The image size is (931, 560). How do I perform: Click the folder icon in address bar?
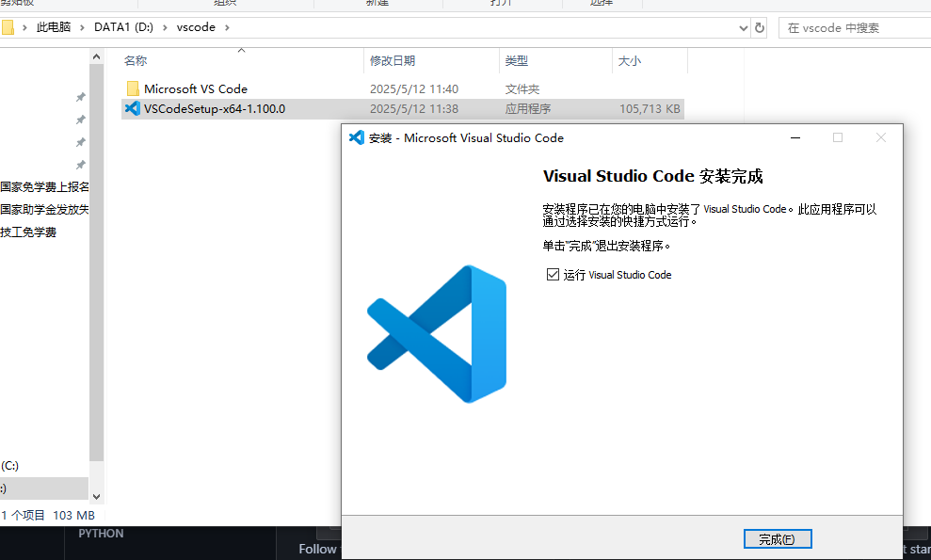[8, 27]
